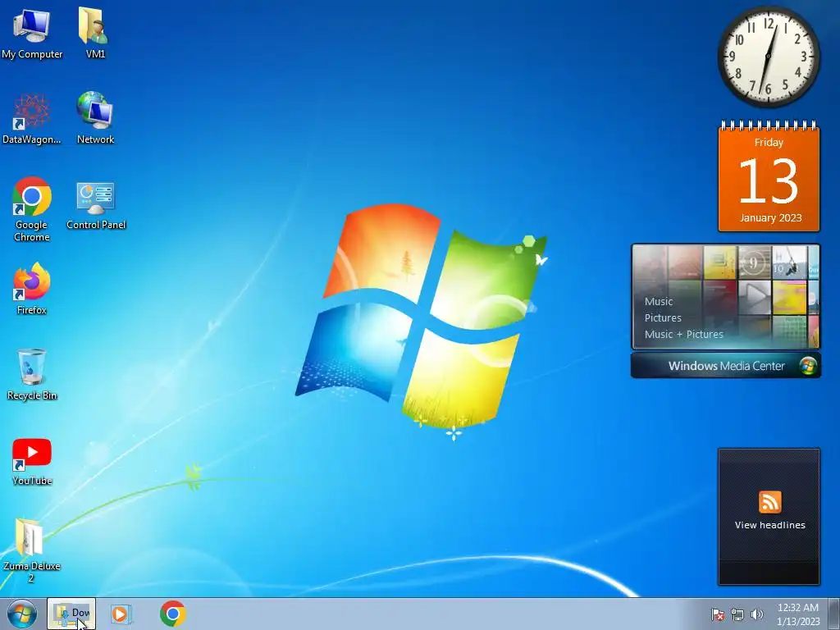Click the Media Center green orb logo
Viewport: 840px width, 630px height.
click(808, 366)
